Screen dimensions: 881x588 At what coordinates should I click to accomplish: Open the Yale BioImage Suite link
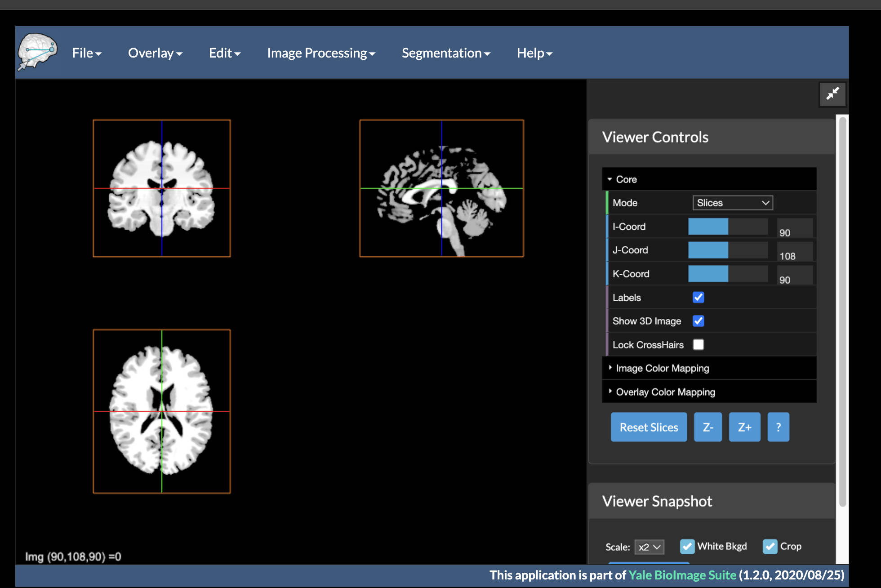tap(682, 575)
